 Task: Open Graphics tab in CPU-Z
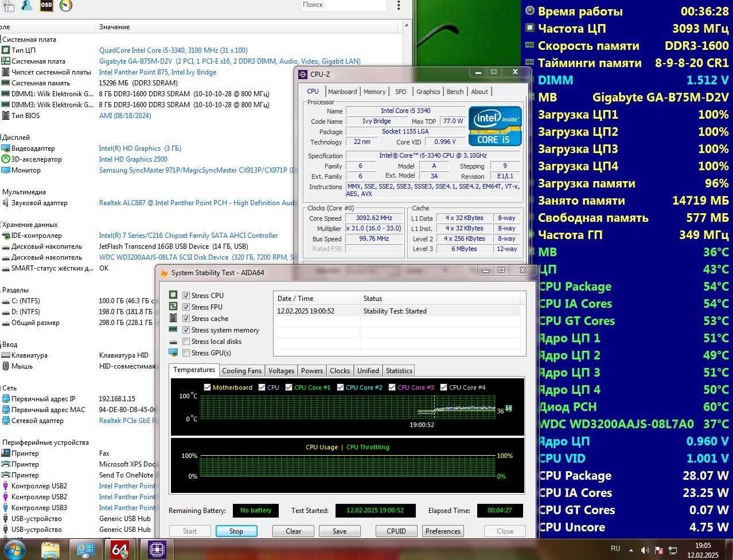pos(428,92)
